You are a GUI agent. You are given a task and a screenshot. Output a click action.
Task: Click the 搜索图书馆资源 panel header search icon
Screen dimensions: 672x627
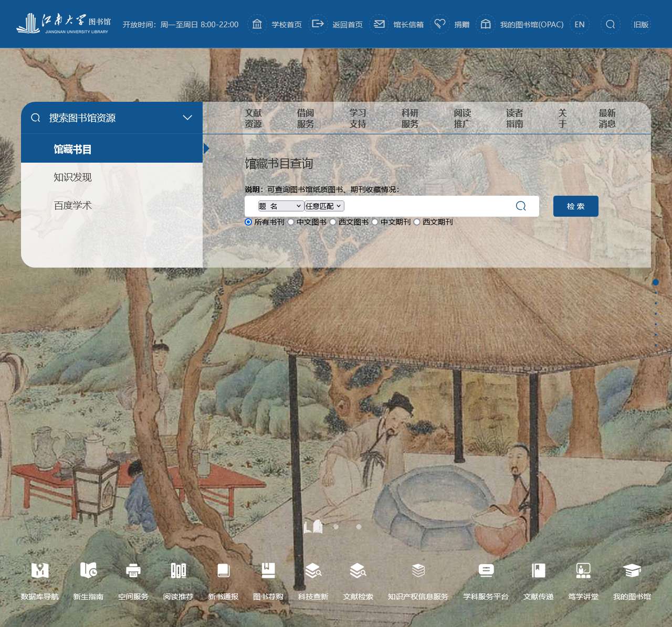click(x=36, y=118)
